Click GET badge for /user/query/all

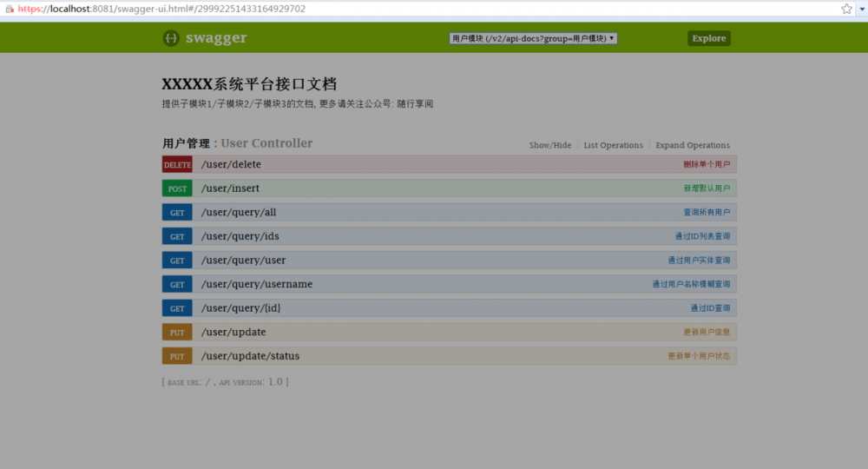pyautogui.click(x=177, y=213)
